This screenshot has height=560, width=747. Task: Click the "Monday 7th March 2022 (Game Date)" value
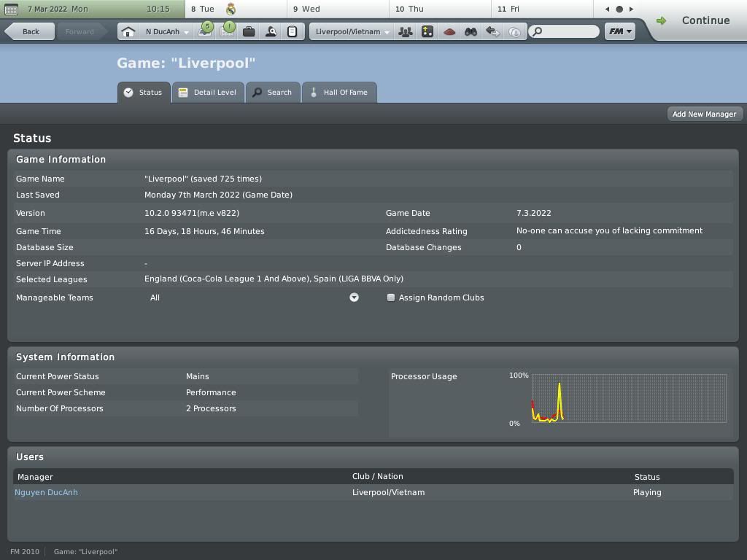point(218,195)
